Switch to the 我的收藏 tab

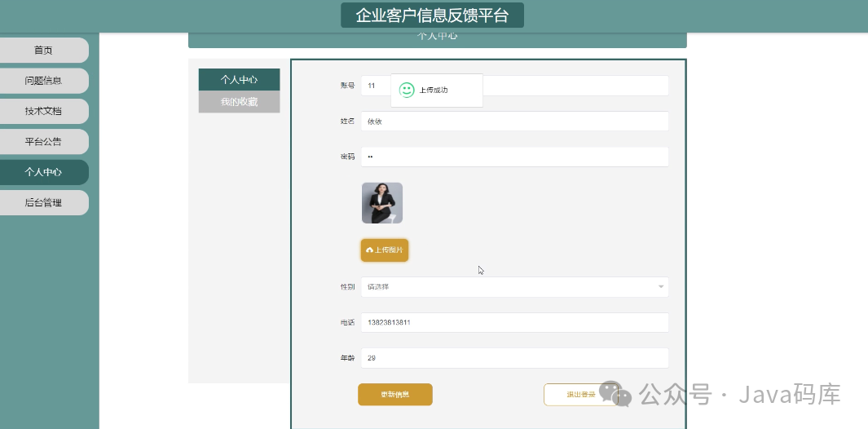pos(239,101)
